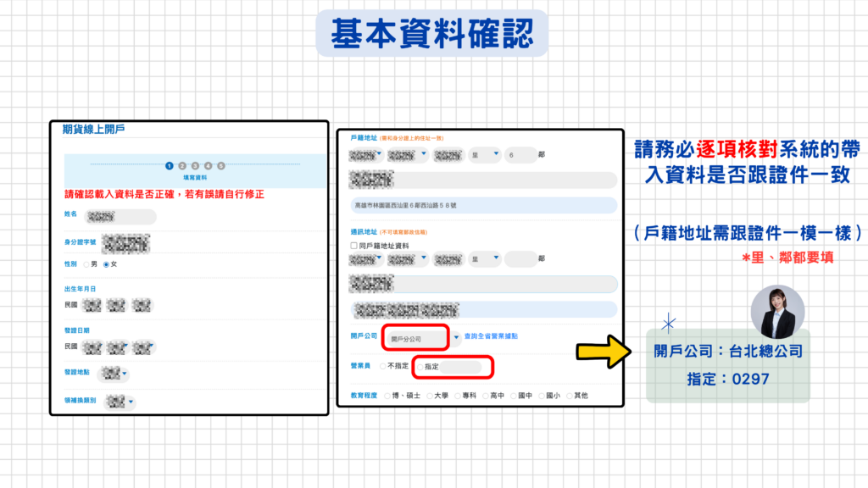
Task: Open the 發證日期 year dropdown
Action: click(x=92, y=347)
